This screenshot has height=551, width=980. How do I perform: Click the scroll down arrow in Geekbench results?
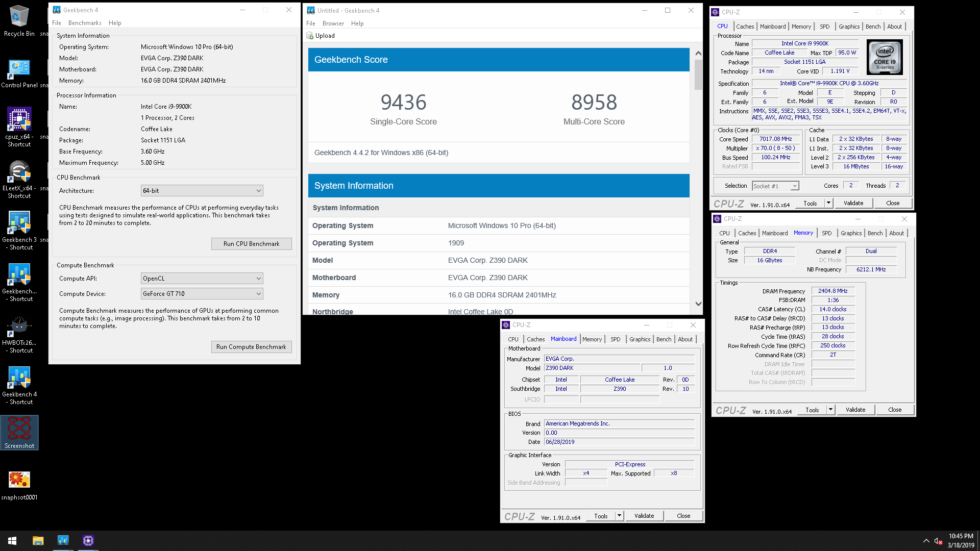pyautogui.click(x=698, y=304)
